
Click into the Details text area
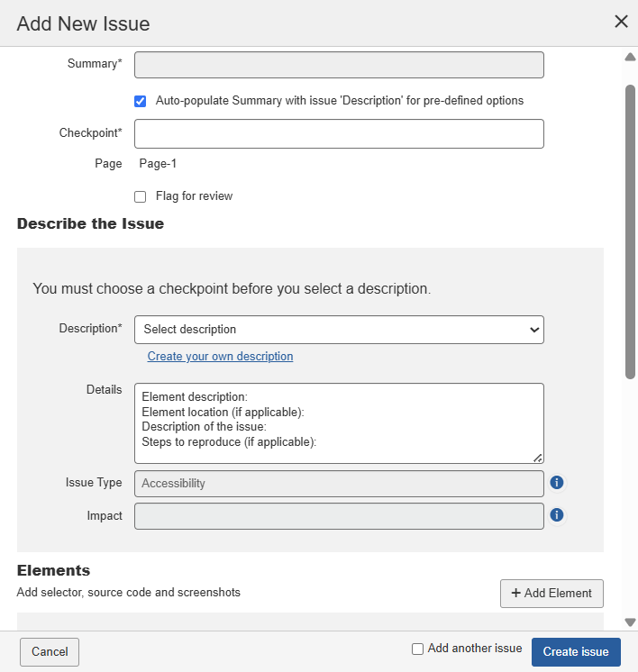click(339, 423)
